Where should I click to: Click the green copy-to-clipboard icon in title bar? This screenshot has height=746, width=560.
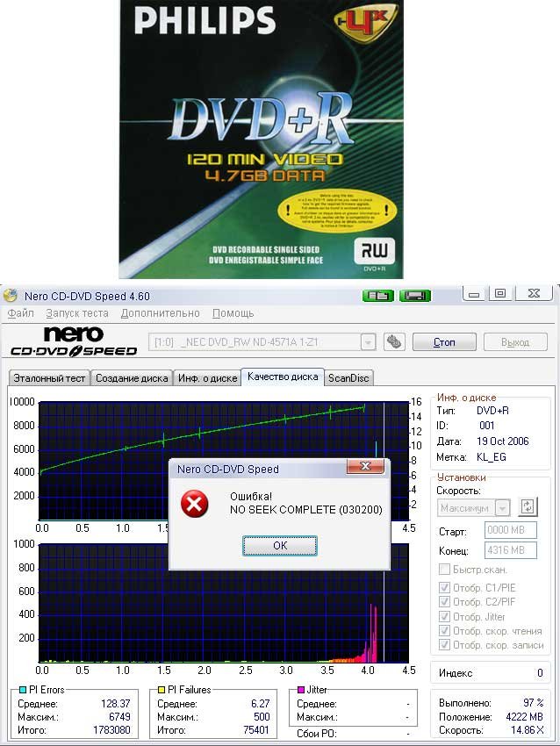[377, 296]
